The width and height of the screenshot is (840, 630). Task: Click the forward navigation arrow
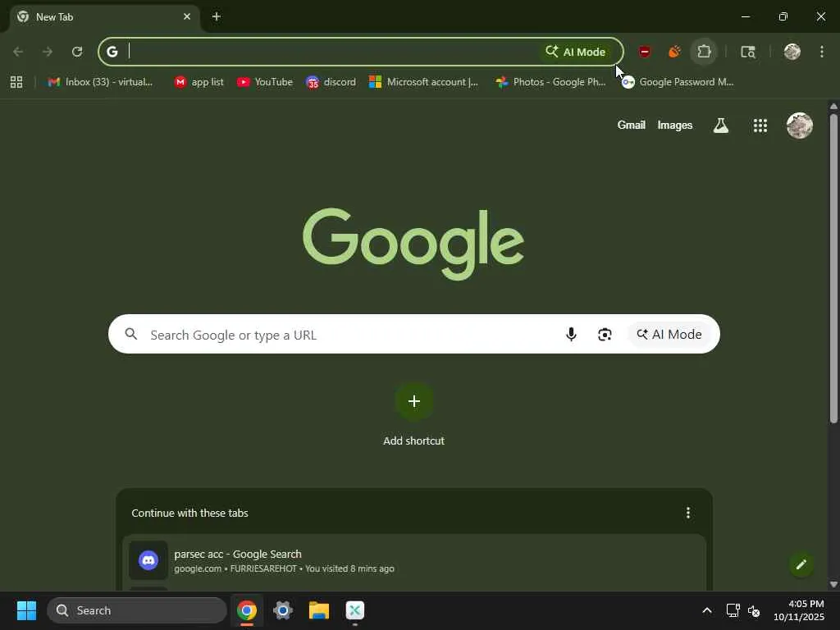point(48,52)
